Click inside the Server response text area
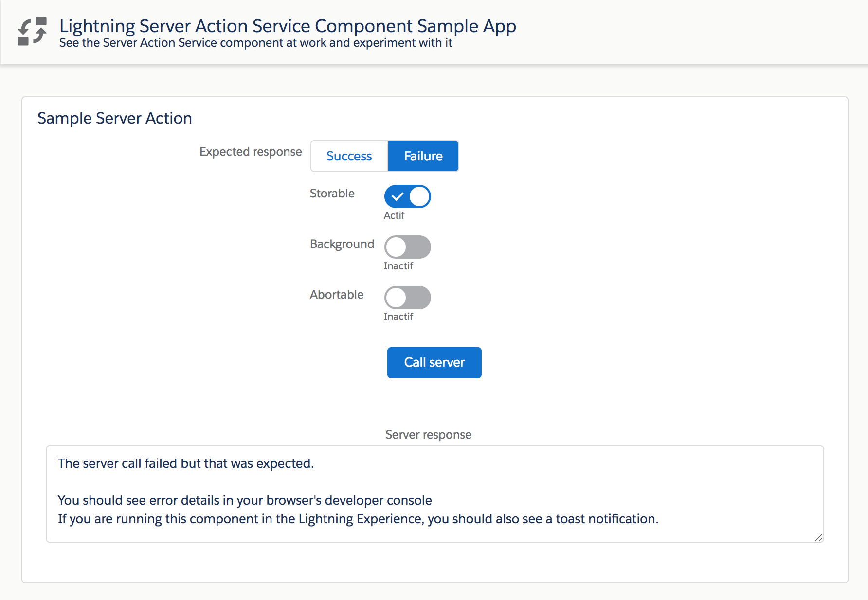Screen dimensions: 868x600 click(x=435, y=494)
